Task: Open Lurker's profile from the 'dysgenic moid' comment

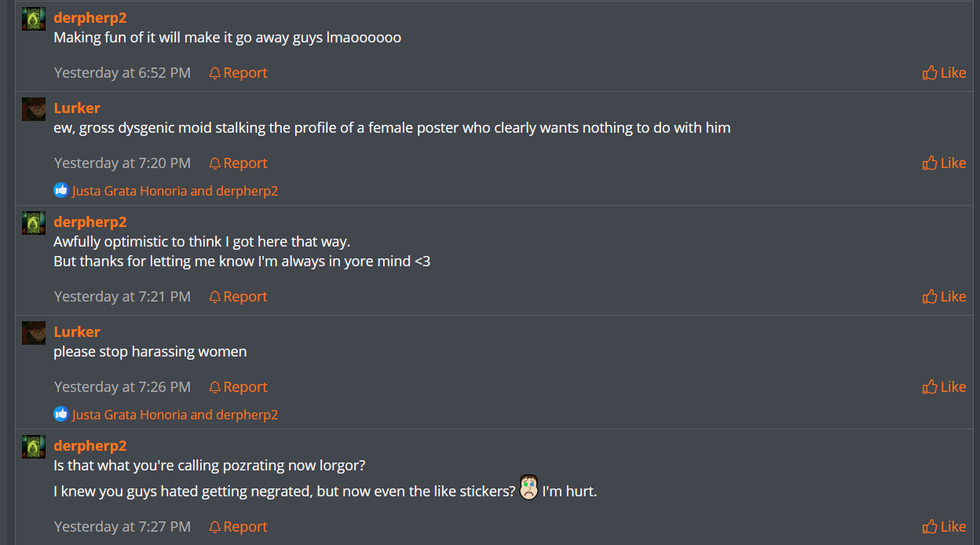Action: [77, 108]
